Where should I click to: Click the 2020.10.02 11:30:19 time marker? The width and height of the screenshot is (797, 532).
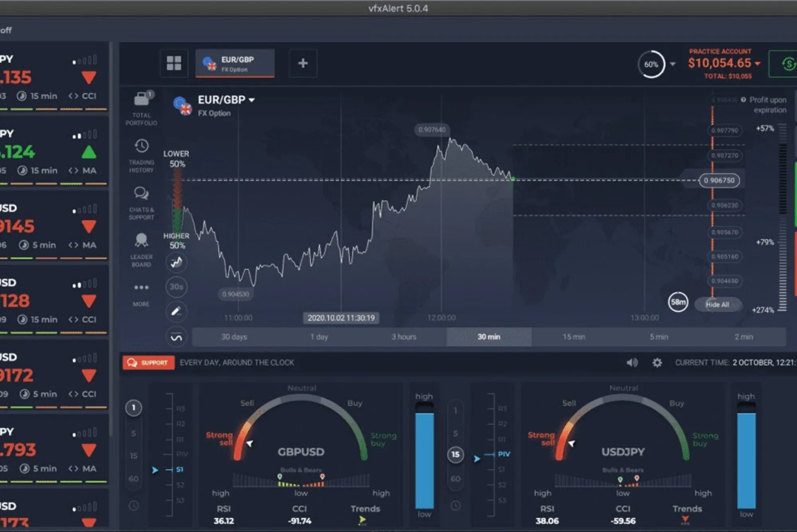tap(341, 318)
